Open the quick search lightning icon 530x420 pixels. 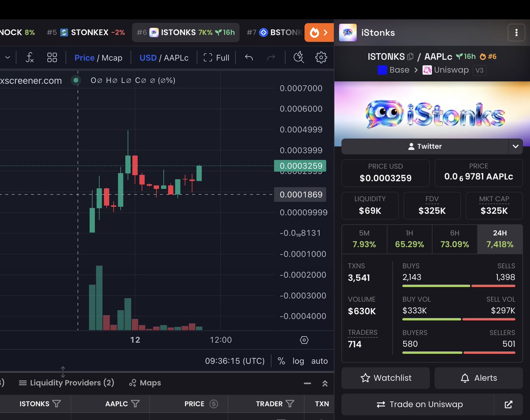click(299, 57)
